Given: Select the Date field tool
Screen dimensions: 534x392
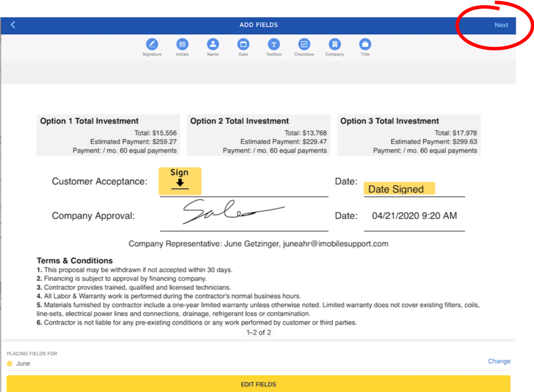Looking at the screenshot, I should tap(243, 47).
